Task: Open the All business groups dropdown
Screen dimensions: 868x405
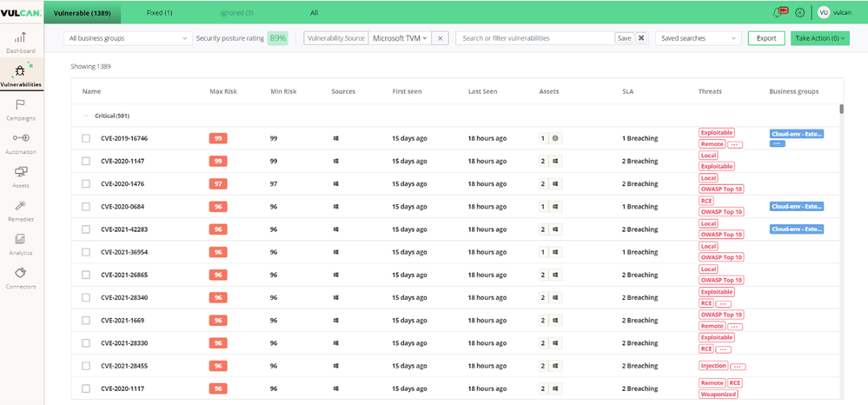Action: (x=128, y=38)
